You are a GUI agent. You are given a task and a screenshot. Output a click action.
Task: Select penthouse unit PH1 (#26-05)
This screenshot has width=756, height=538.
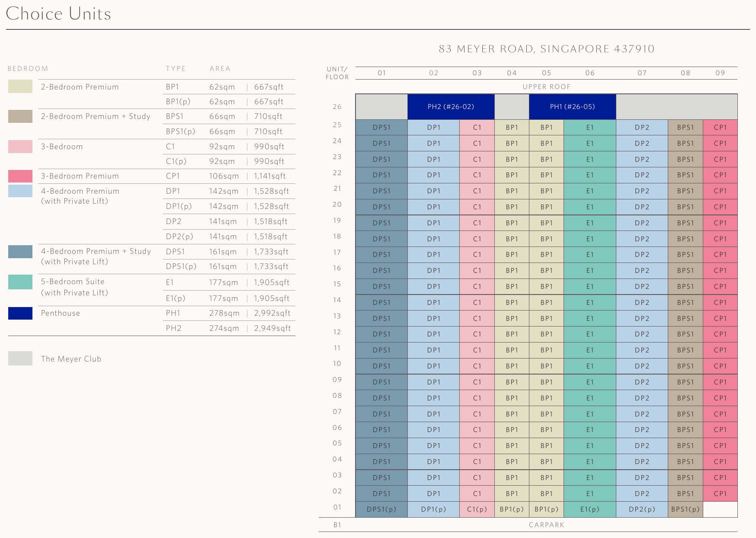(572, 107)
